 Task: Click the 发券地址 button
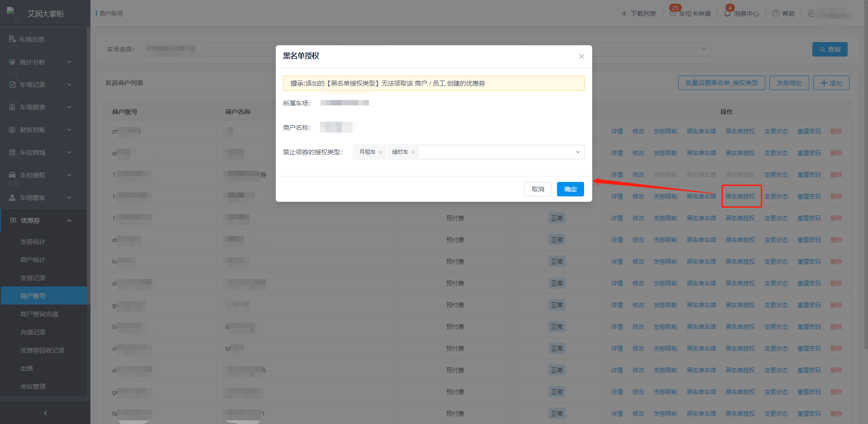[x=789, y=83]
